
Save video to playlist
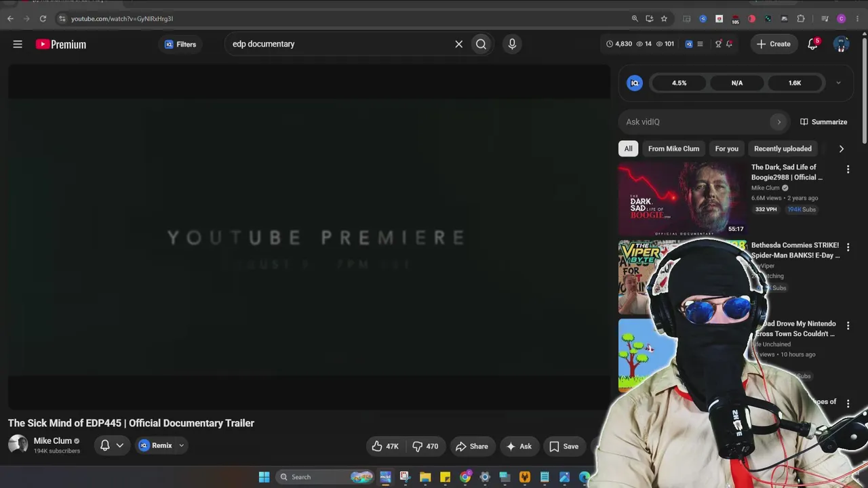click(564, 446)
